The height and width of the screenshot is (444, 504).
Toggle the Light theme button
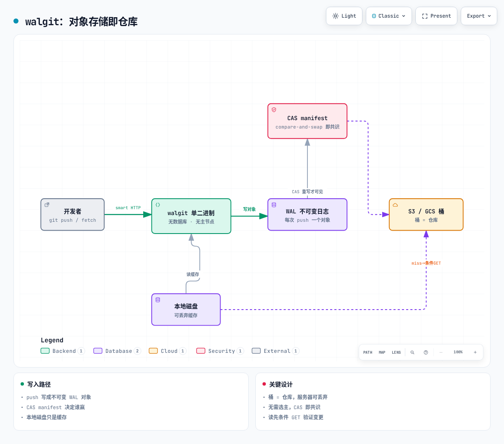(x=344, y=16)
